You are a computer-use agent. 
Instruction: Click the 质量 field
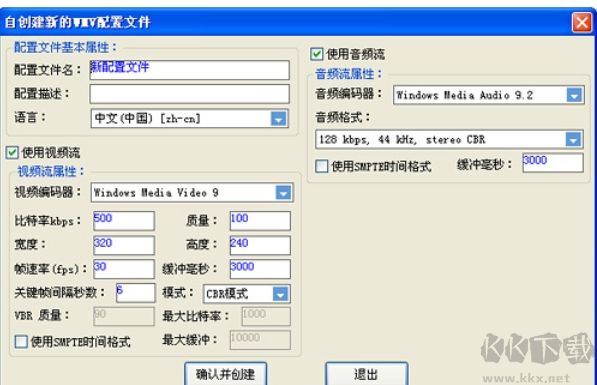click(x=260, y=221)
